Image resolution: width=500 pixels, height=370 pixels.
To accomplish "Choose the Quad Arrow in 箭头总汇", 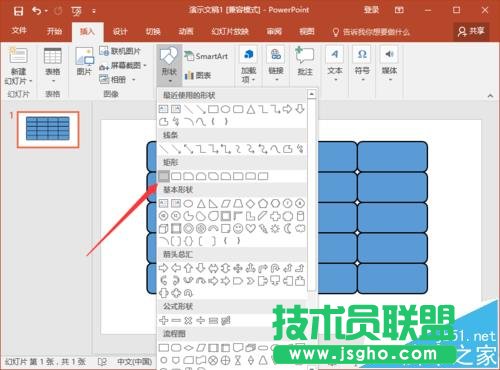I will point(238,268).
